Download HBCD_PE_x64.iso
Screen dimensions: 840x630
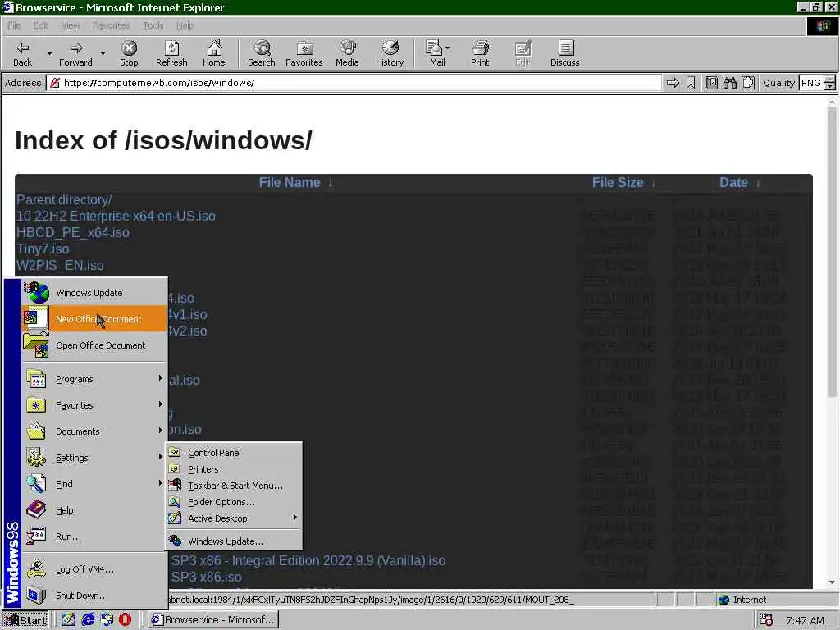(73, 232)
